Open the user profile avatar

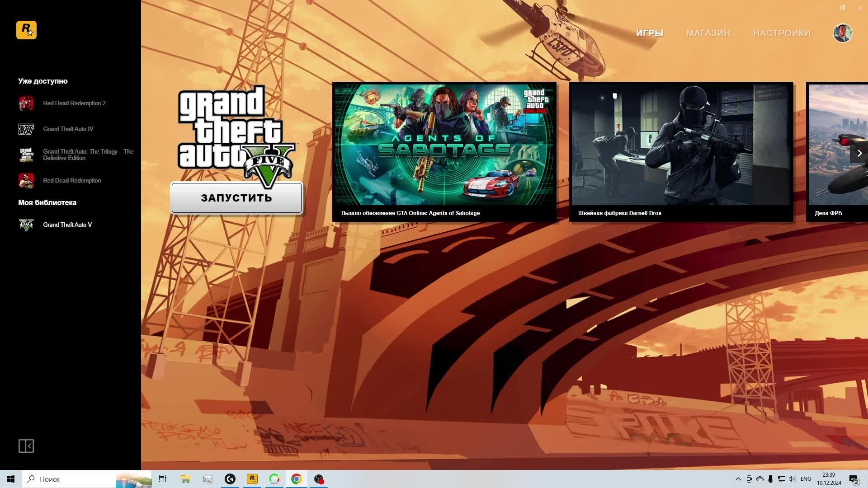pos(842,33)
